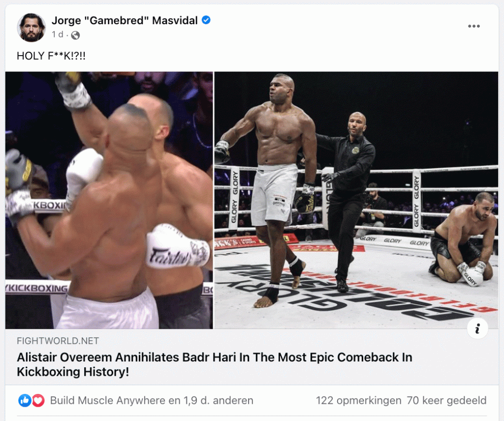This screenshot has width=504, height=421.
Task: Open the three-dot post options menu
Action: (x=474, y=26)
